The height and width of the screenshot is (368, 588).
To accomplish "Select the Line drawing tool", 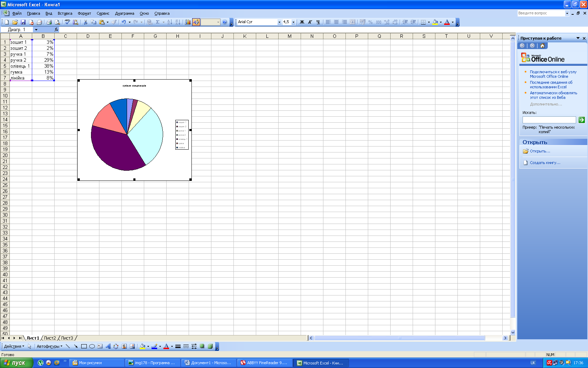I will pos(68,346).
